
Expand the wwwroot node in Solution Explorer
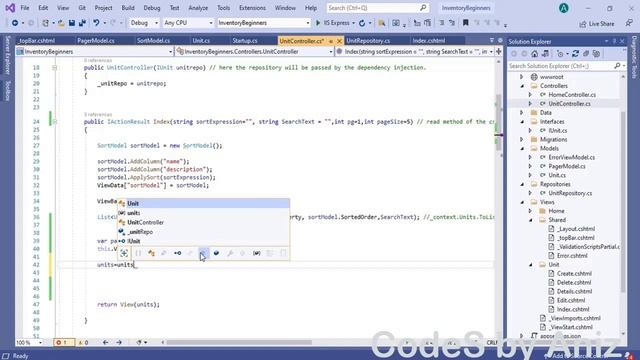coord(521,77)
